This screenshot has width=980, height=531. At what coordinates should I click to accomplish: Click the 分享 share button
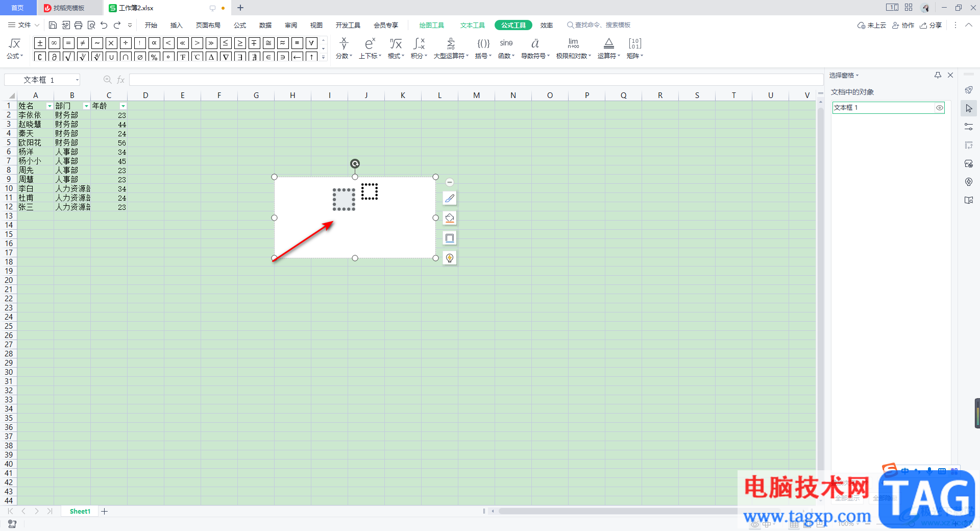(931, 25)
